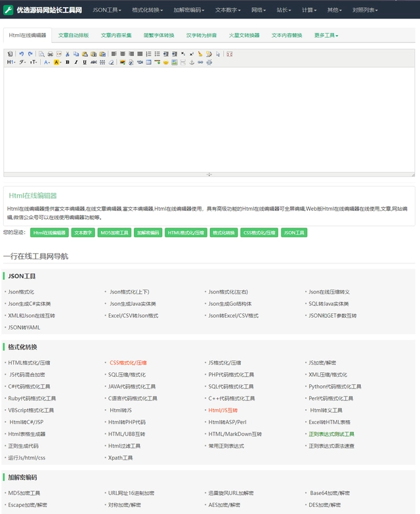The height and width of the screenshot is (514, 420).
Task: Open the yellow highlight color picker
Action: [57, 62]
